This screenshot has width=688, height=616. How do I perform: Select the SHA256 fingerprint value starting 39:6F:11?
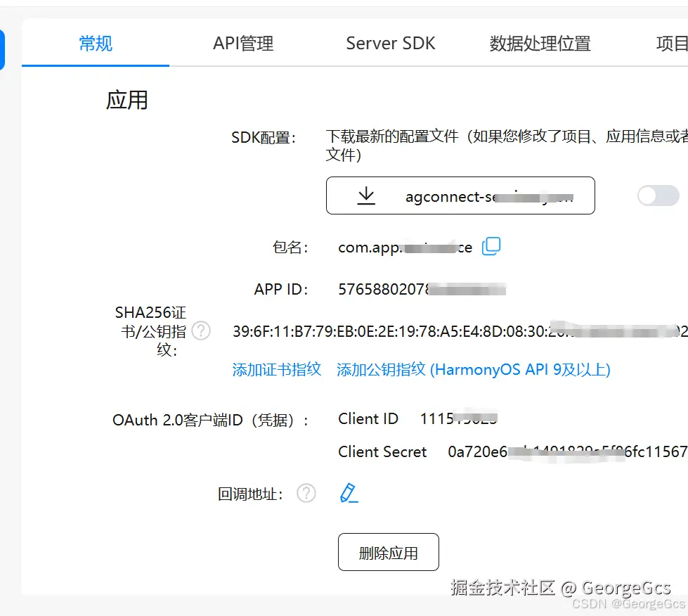(460, 331)
